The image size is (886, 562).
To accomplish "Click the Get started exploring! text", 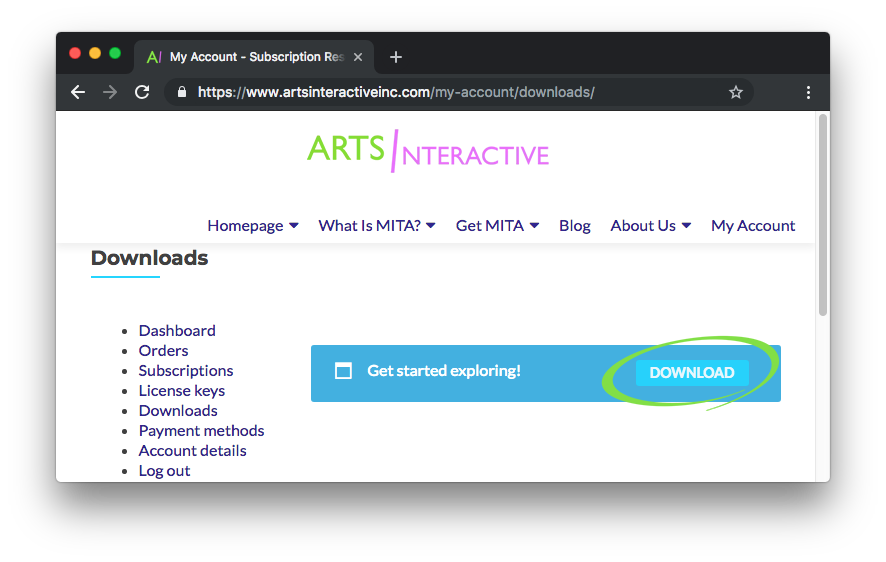I will [x=444, y=371].
